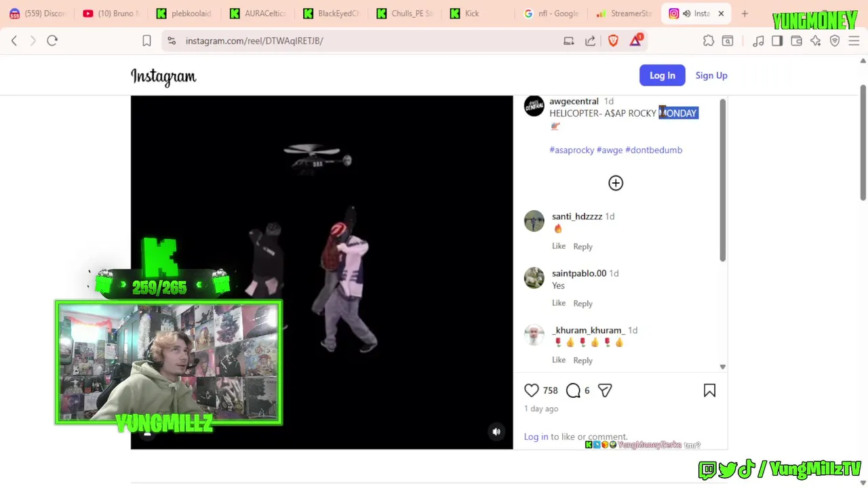Open the browser hamburger menu
Screen dimensions: 868x488
(x=854, y=41)
